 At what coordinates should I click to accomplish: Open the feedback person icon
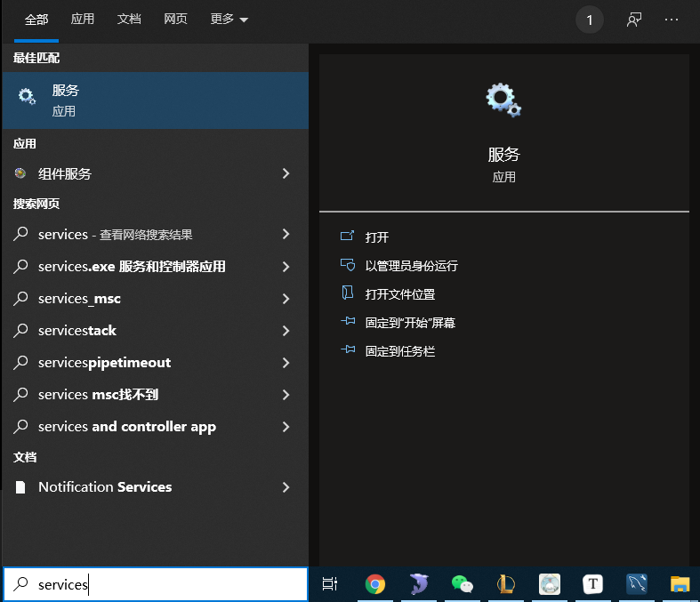tap(634, 20)
